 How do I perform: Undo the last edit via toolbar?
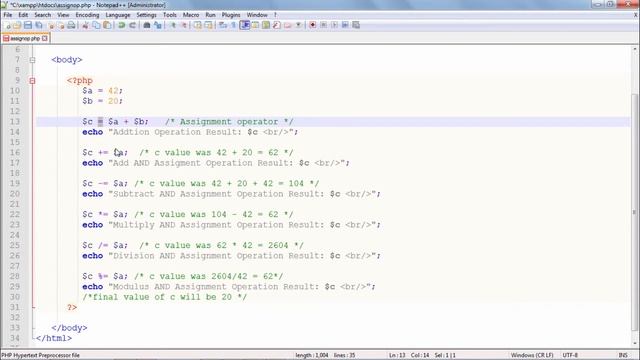[121, 25]
